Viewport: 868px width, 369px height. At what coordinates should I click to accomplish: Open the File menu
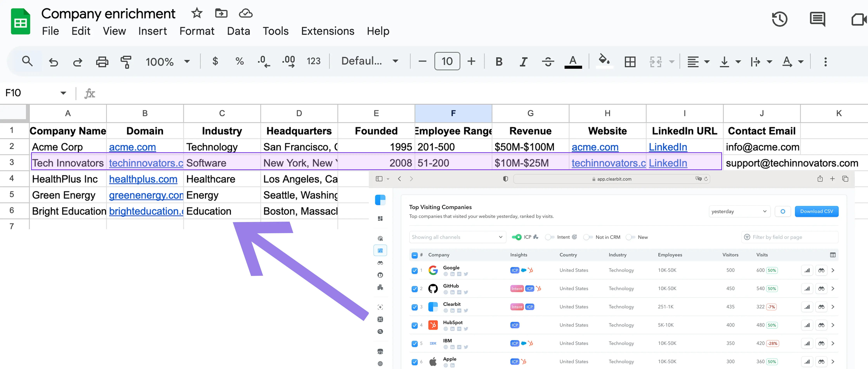50,31
